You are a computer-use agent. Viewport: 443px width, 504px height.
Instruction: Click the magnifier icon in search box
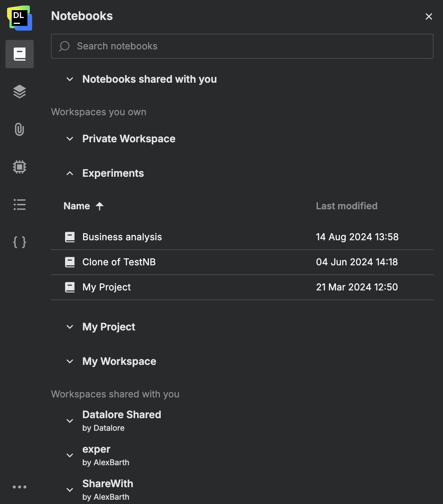[64, 46]
